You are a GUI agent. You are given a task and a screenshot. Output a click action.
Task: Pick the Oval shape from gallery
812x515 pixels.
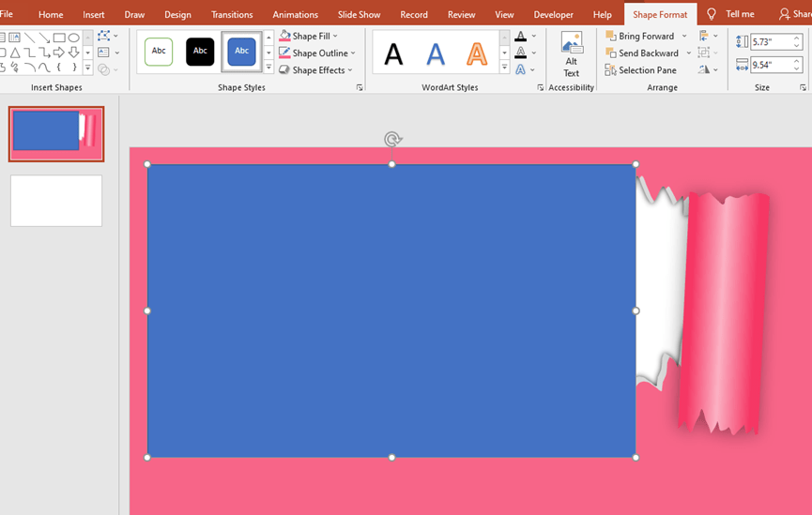coord(73,38)
